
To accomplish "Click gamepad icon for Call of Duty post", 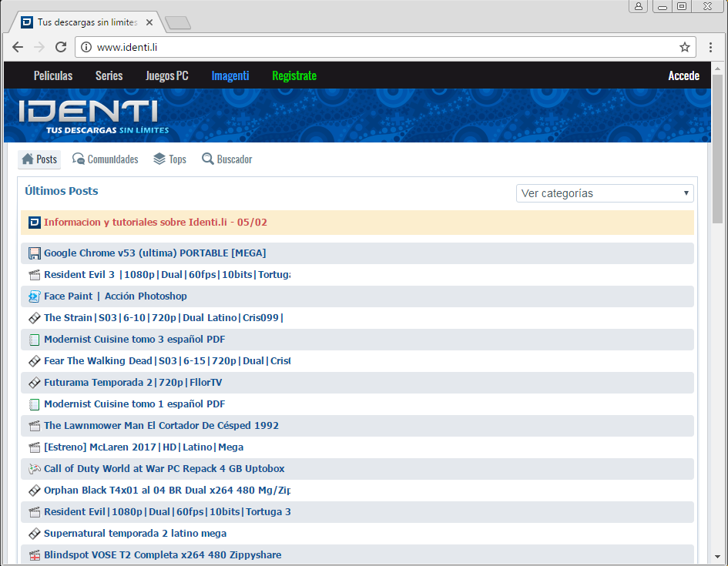I will pyautogui.click(x=35, y=469).
